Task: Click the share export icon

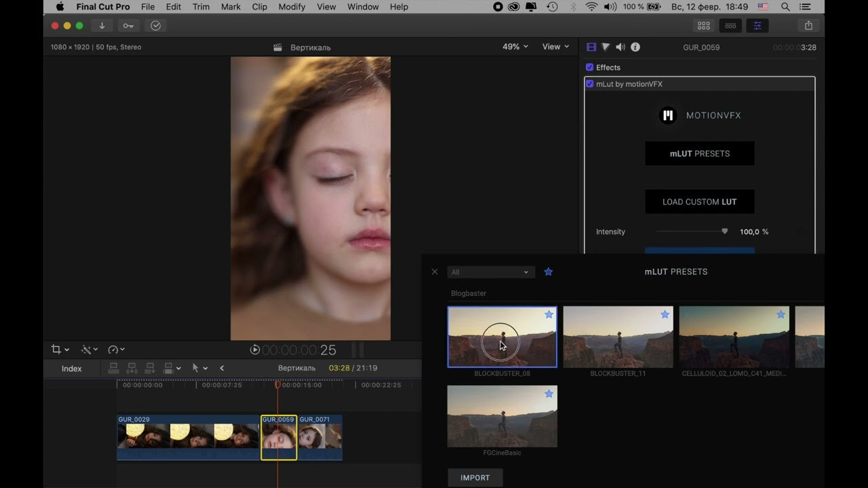Action: (808, 26)
